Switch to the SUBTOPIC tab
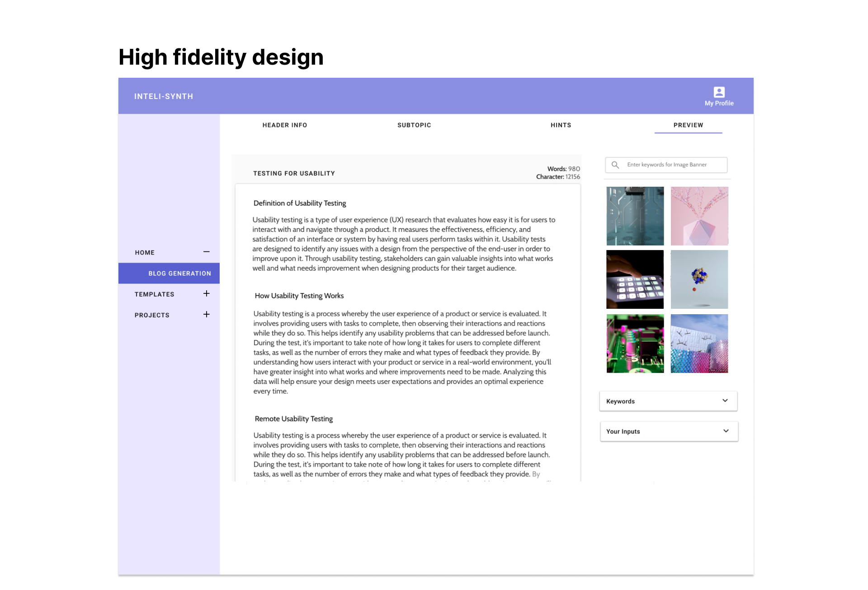Screen dimensions: 868x590 [414, 125]
